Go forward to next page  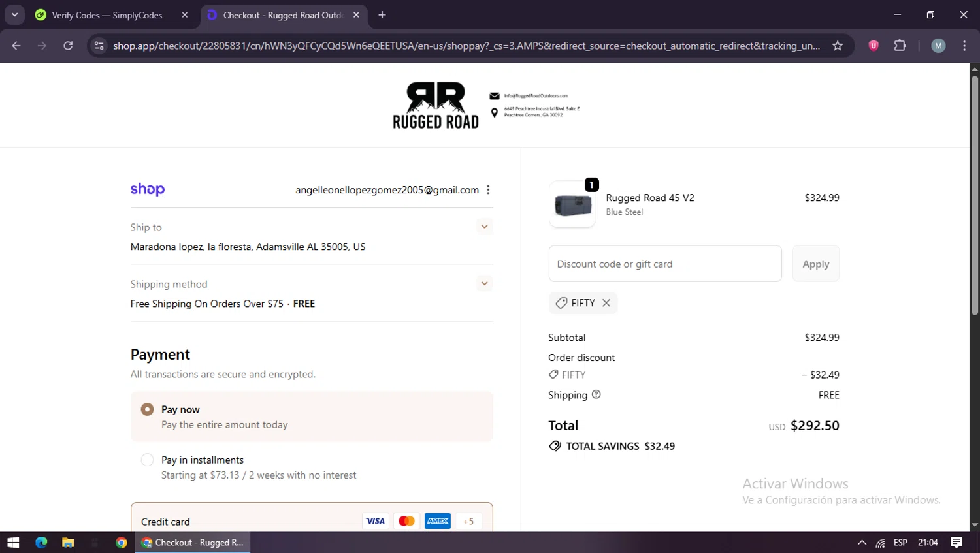(x=42, y=46)
